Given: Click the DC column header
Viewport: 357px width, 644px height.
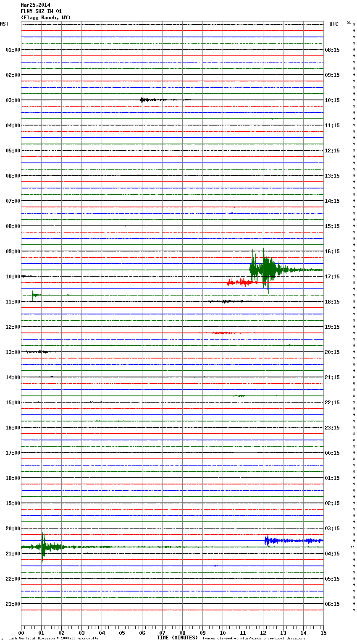Looking at the screenshot, I should coord(349,23).
